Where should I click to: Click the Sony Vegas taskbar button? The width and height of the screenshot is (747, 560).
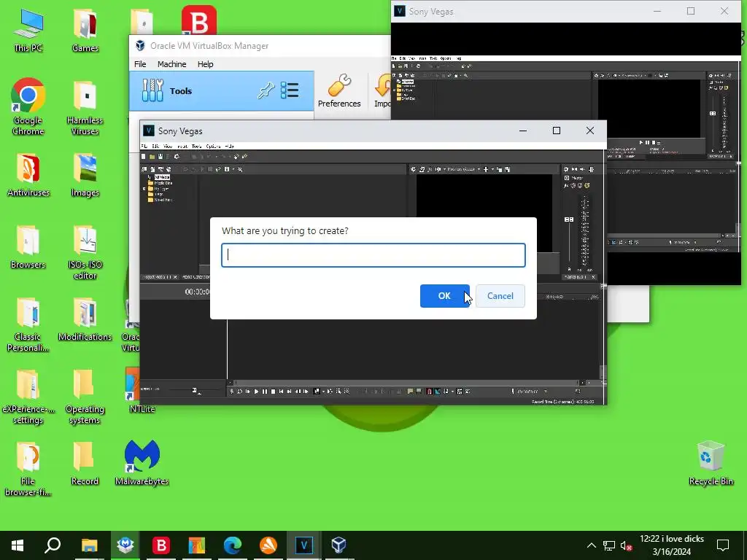click(303, 545)
